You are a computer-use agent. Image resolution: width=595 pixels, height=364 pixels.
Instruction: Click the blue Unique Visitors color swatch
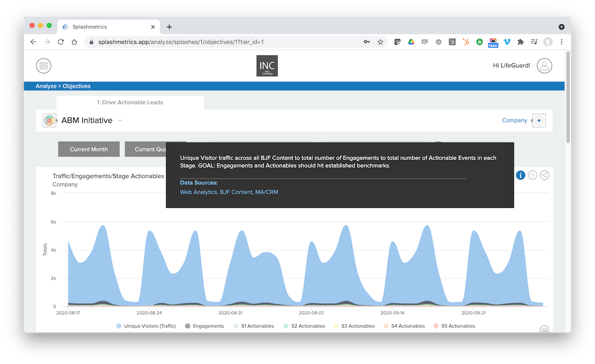[119, 326]
